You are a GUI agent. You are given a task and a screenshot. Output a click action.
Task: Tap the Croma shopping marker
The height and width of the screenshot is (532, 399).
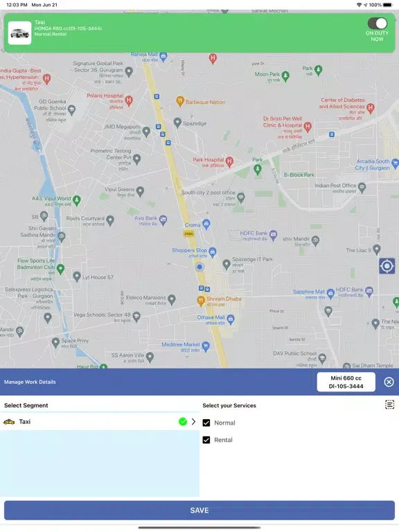(x=206, y=224)
